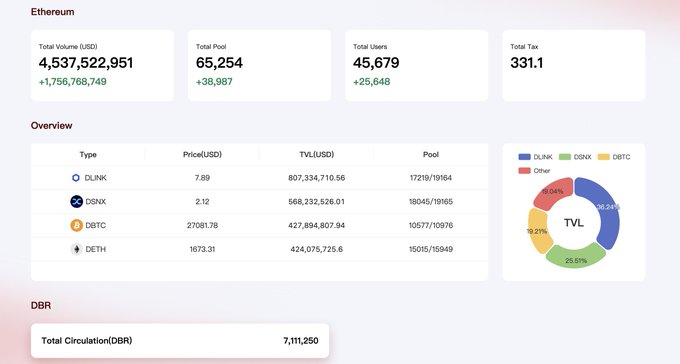Click the volume change +1,756,768,749
Viewport: 680px width, 364px height.
pyautogui.click(x=72, y=82)
